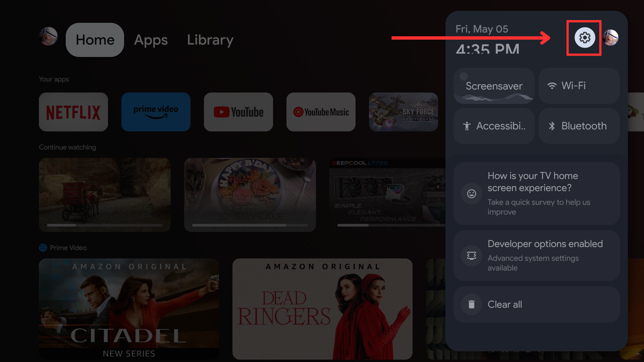Viewport: 644px width, 362px height.
Task: Activate the Screensaver tile
Action: point(494,86)
